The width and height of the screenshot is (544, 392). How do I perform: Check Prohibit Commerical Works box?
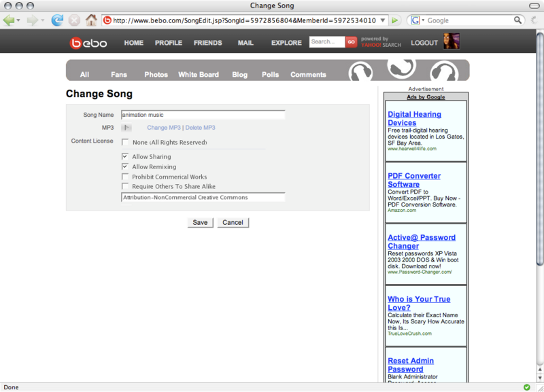[125, 177]
